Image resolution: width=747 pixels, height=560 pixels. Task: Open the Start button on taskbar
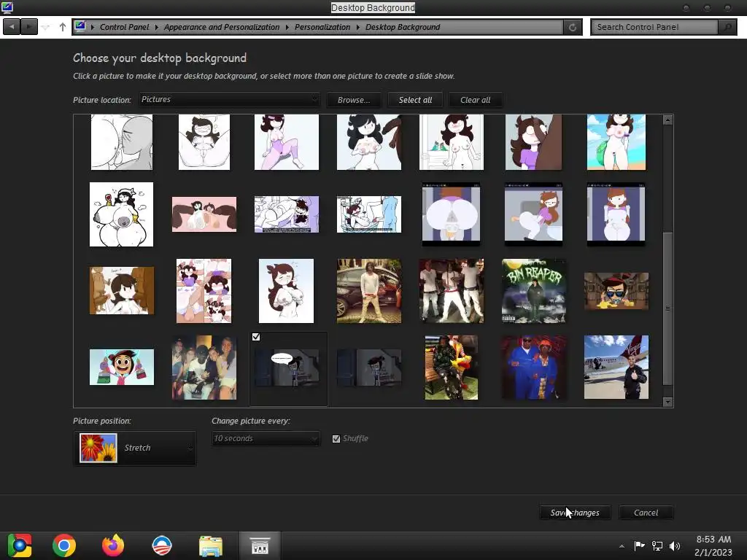pyautogui.click(x=20, y=545)
